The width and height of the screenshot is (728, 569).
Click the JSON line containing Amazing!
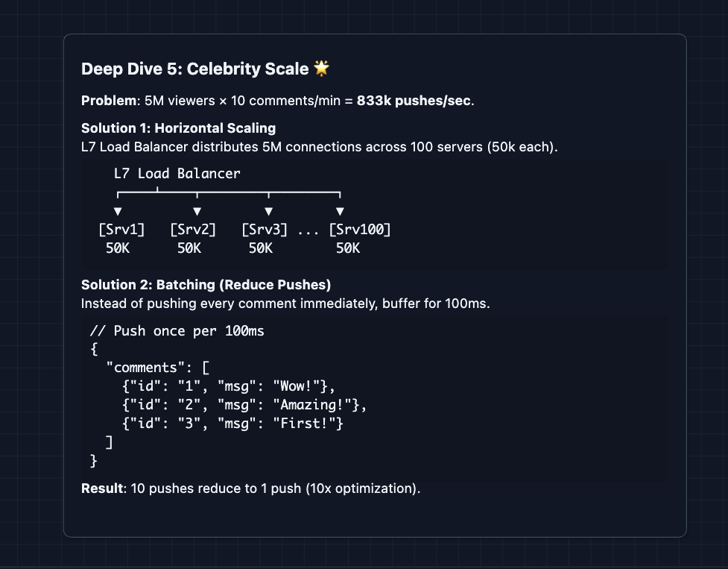coord(244,405)
